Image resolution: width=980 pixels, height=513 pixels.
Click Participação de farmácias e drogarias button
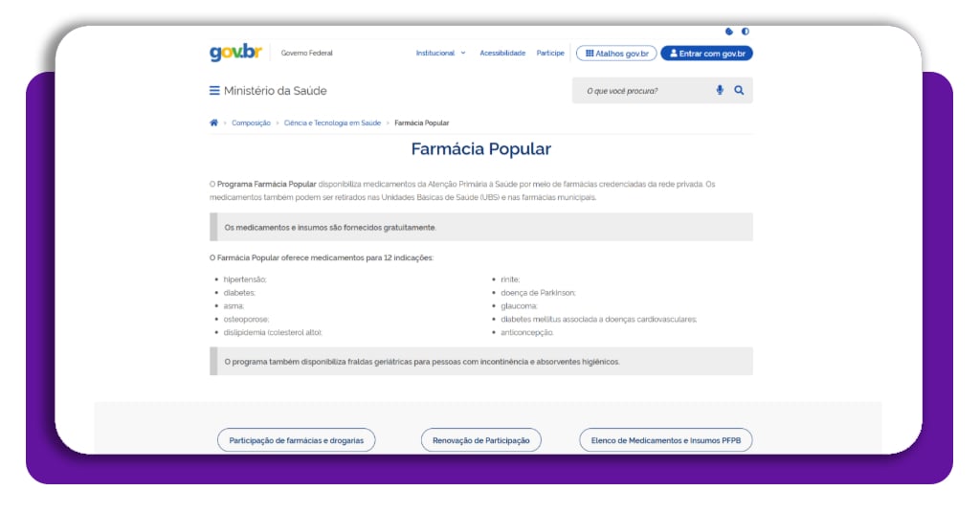tap(297, 440)
